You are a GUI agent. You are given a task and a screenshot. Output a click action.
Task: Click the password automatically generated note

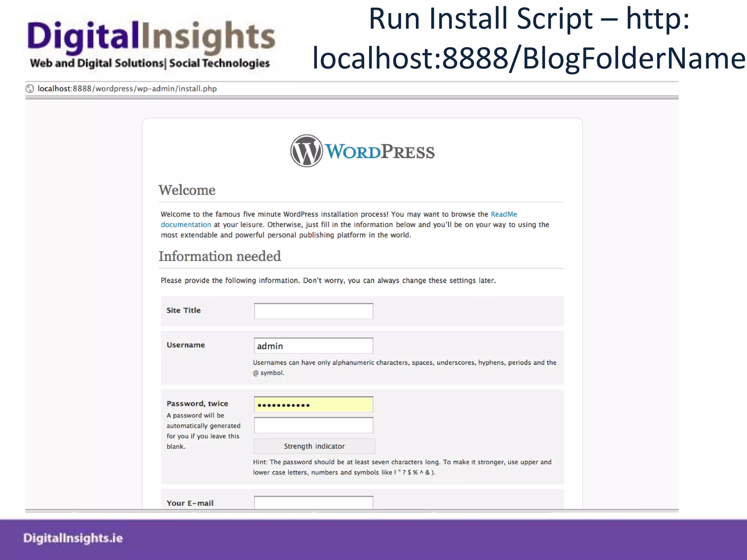pos(204,431)
